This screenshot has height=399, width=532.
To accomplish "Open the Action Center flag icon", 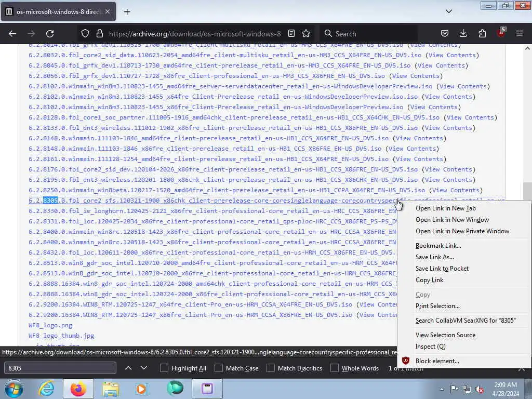I will [x=454, y=389].
